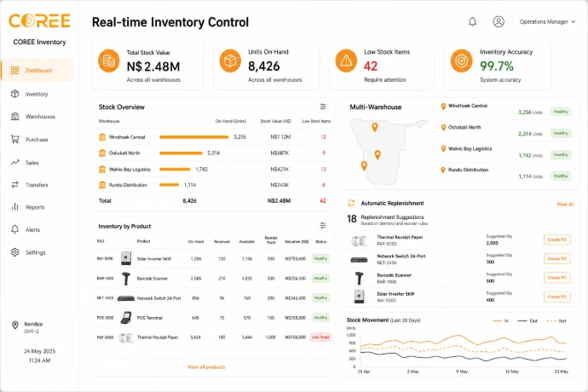Image resolution: width=588 pixels, height=392 pixels.
Task: Click the Net legend entry in Stock Movement
Action: click(556, 320)
